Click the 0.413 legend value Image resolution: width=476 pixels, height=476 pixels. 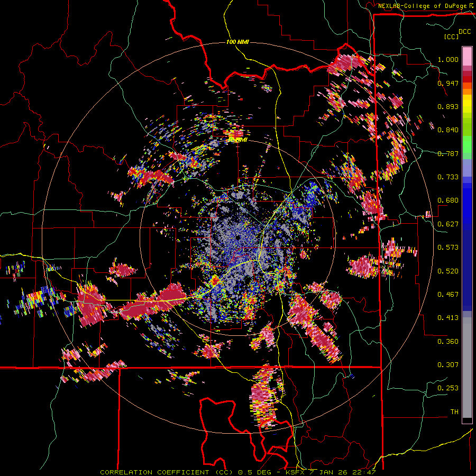click(448, 318)
